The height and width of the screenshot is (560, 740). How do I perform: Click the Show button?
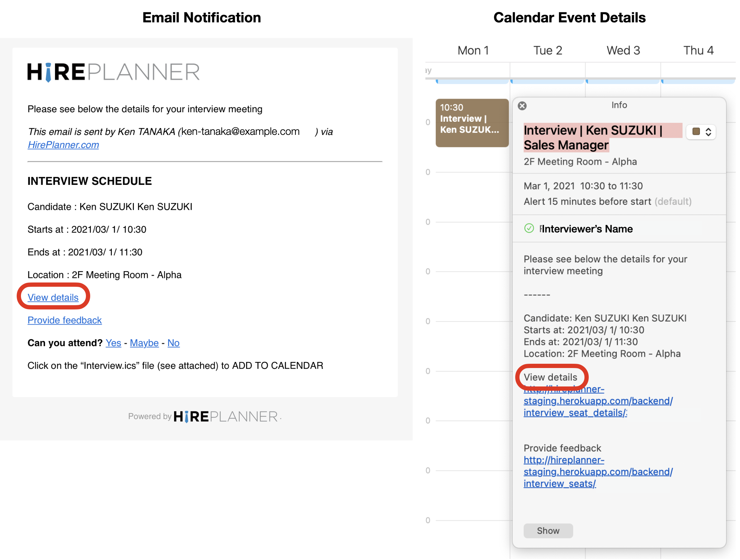pos(548,531)
